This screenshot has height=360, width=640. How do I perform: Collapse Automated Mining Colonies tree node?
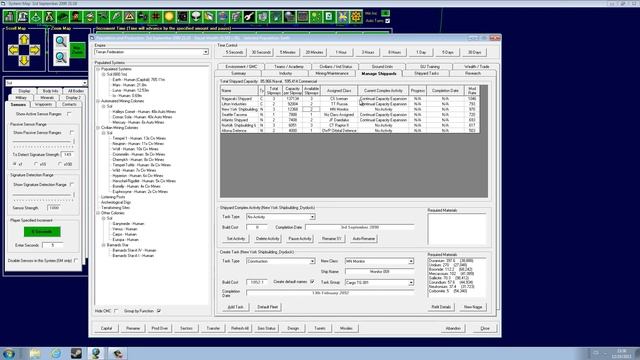[98, 101]
